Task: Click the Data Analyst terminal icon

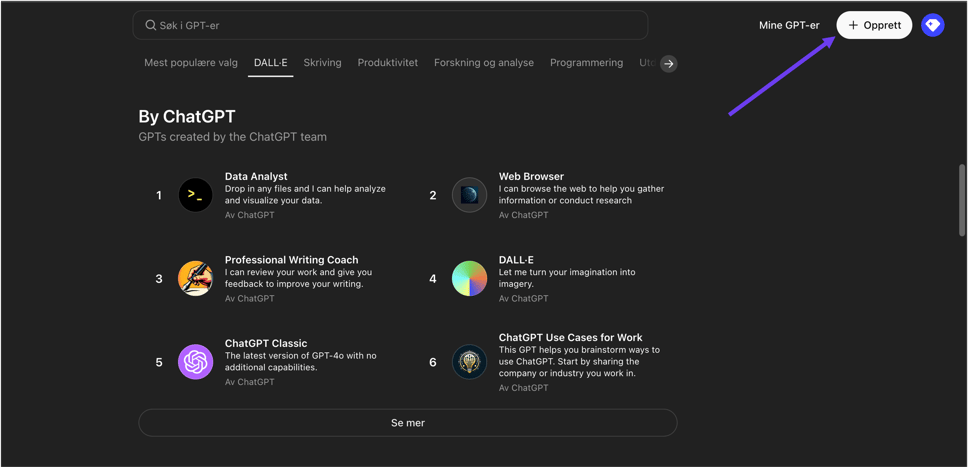Action: tap(195, 195)
